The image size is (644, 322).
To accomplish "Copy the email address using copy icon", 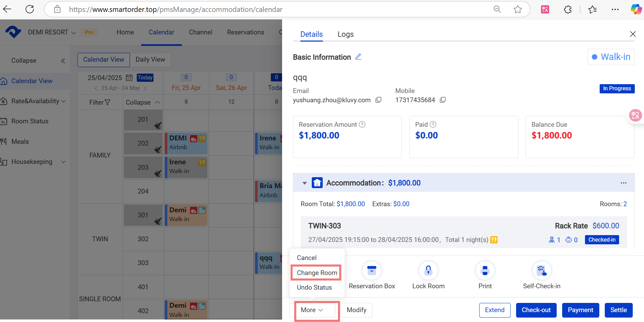I will pos(378,100).
